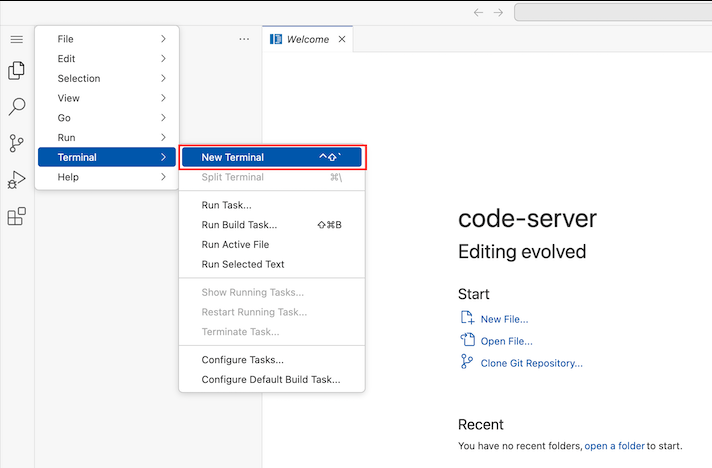The height and width of the screenshot is (468, 712).
Task: Click the Start section heading
Action: coord(474,294)
